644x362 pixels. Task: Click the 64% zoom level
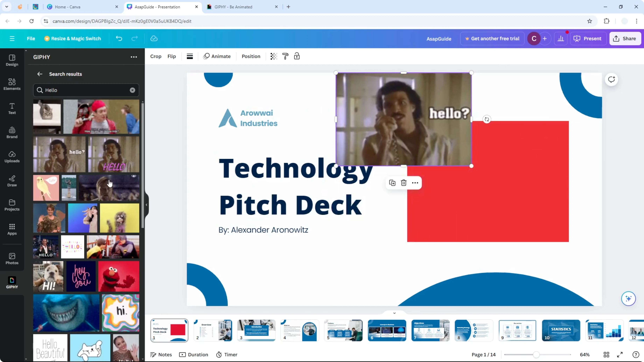pyautogui.click(x=585, y=354)
